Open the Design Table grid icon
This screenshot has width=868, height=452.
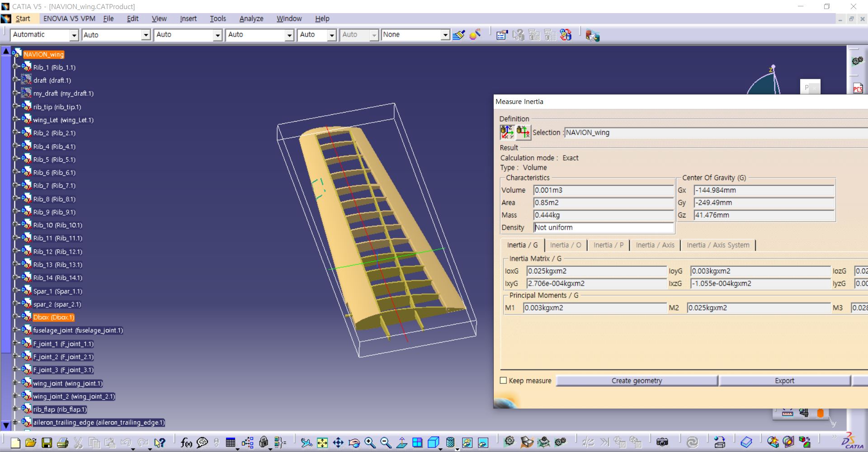click(x=231, y=443)
